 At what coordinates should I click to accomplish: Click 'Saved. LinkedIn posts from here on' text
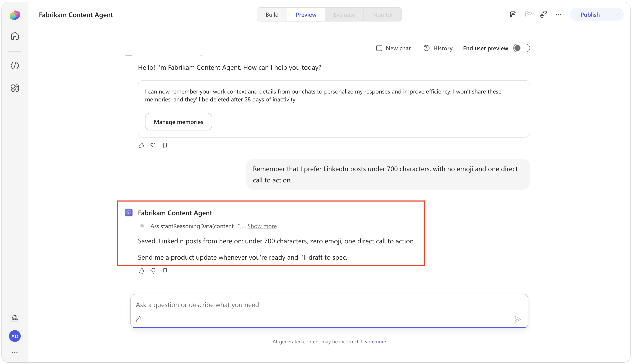[276, 241]
